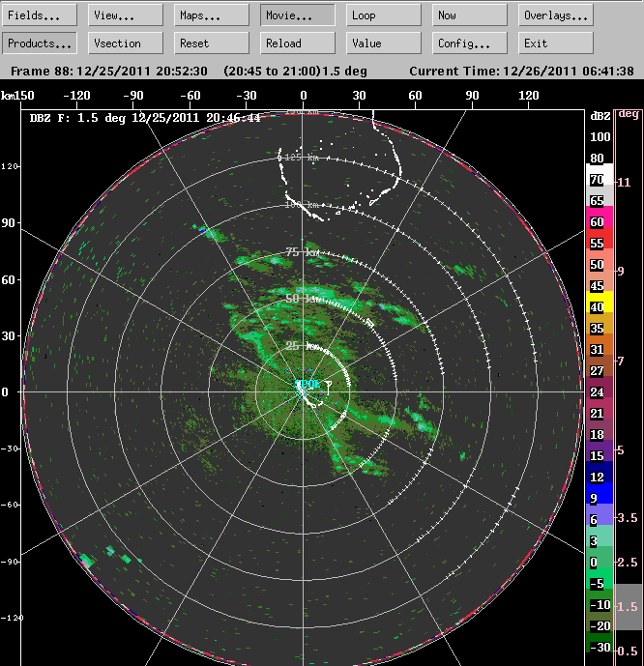Pick the 55 dBZ red color band
The height and width of the screenshot is (666, 644).
[600, 239]
